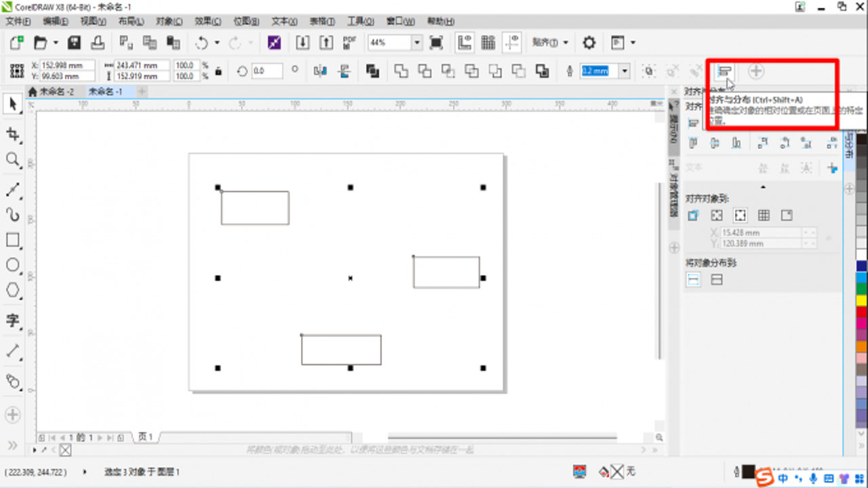
Task: Click the rotation angle input field
Action: (267, 70)
